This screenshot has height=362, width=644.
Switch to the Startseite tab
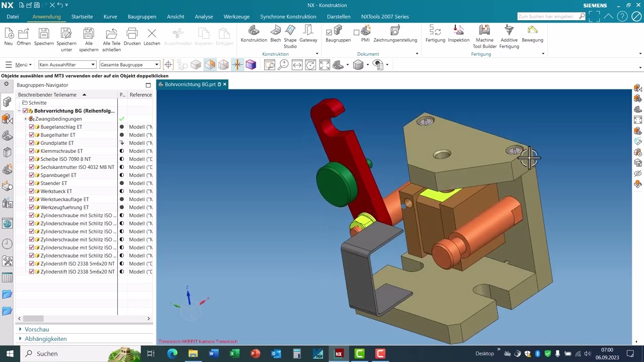(x=82, y=17)
